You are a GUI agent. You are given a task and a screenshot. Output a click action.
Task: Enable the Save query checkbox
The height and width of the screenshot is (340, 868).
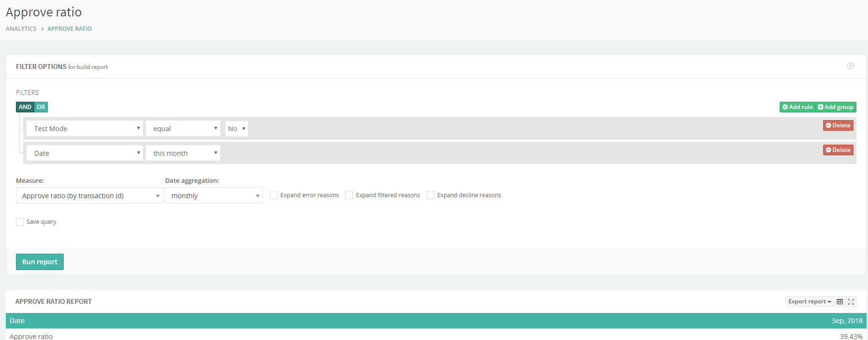point(20,222)
